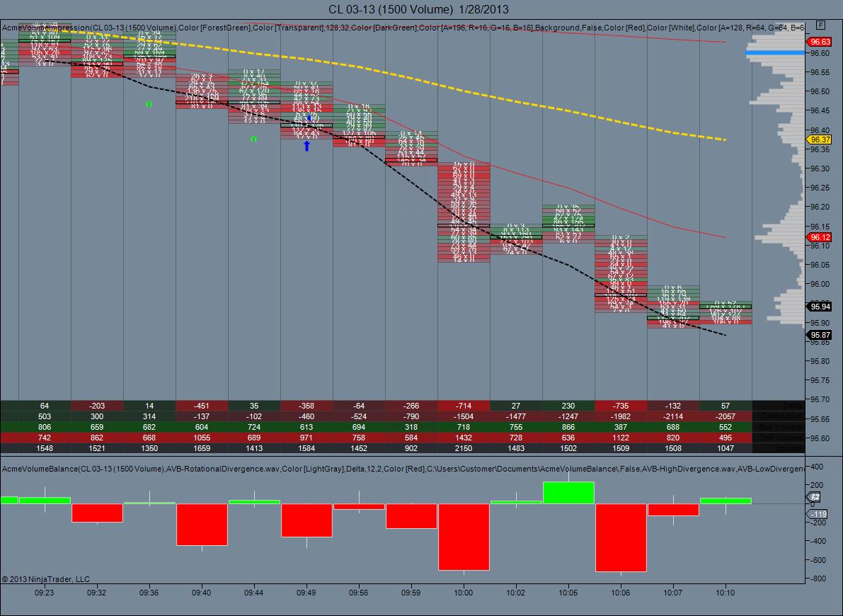This screenshot has height=616, width=843.
Task: Click the 09:49 time axis label
Action: (306, 593)
